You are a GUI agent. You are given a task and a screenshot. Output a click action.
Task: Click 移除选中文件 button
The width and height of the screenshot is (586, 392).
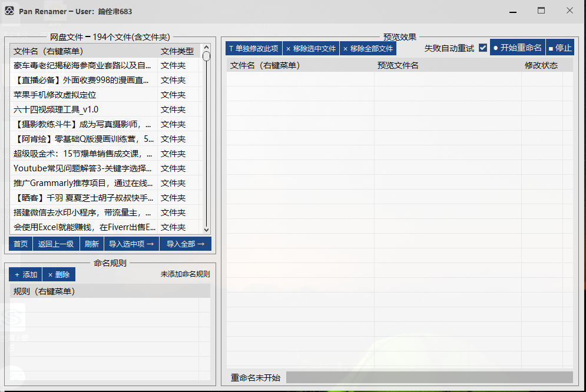[311, 48]
